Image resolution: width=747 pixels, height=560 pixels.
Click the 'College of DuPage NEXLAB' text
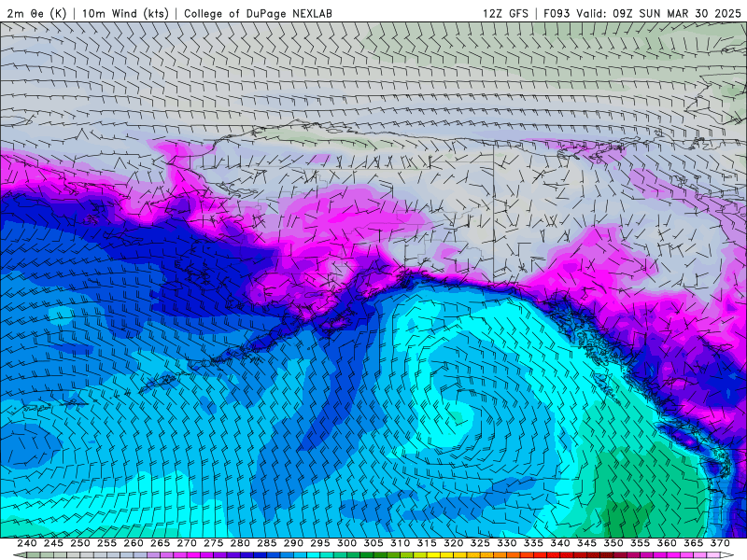pos(258,13)
